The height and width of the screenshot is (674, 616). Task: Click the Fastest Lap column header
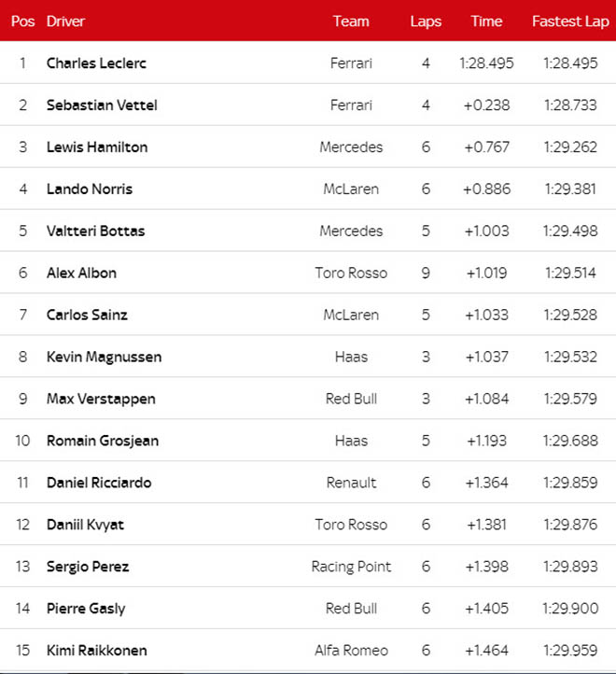pyautogui.click(x=570, y=21)
